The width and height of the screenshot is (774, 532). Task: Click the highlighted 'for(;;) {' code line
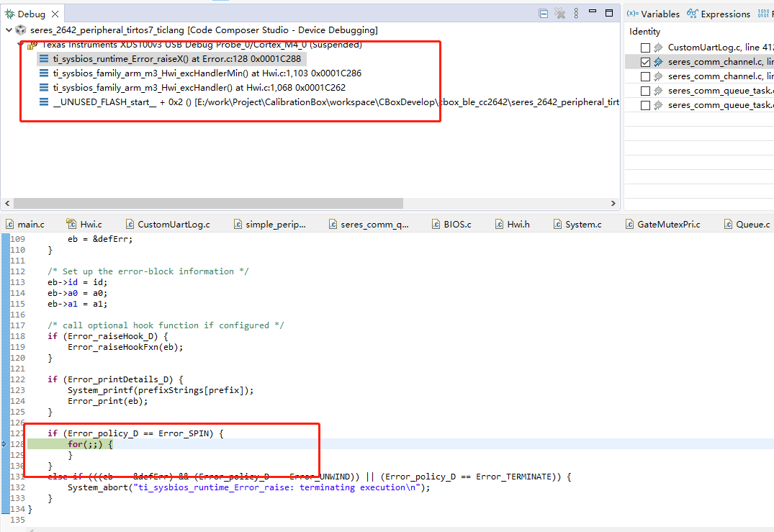90,444
